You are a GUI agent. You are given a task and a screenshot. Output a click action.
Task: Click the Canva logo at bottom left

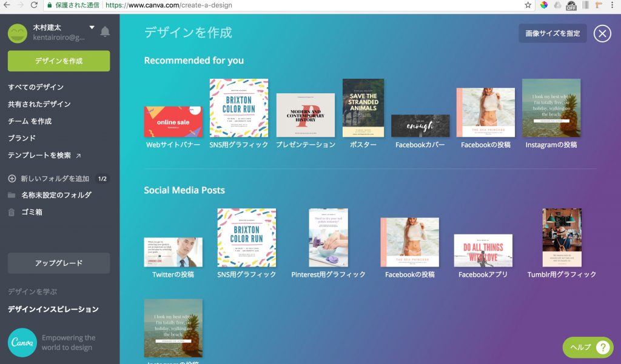point(22,343)
